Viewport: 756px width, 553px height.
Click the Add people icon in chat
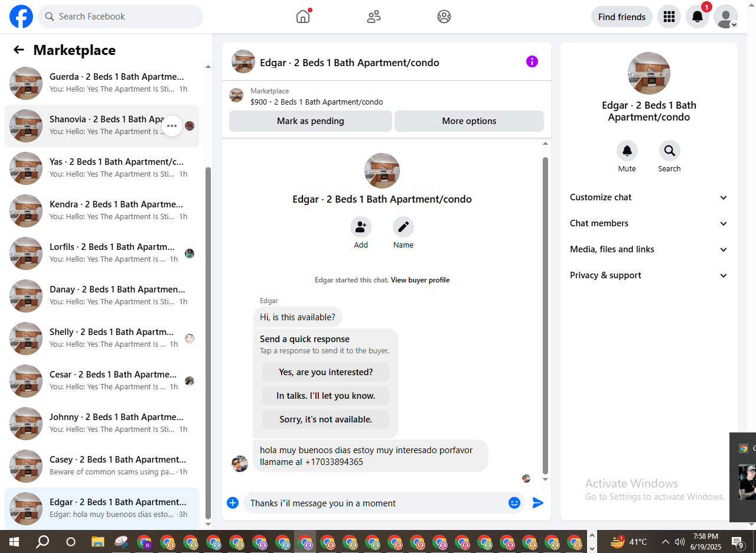tap(361, 227)
